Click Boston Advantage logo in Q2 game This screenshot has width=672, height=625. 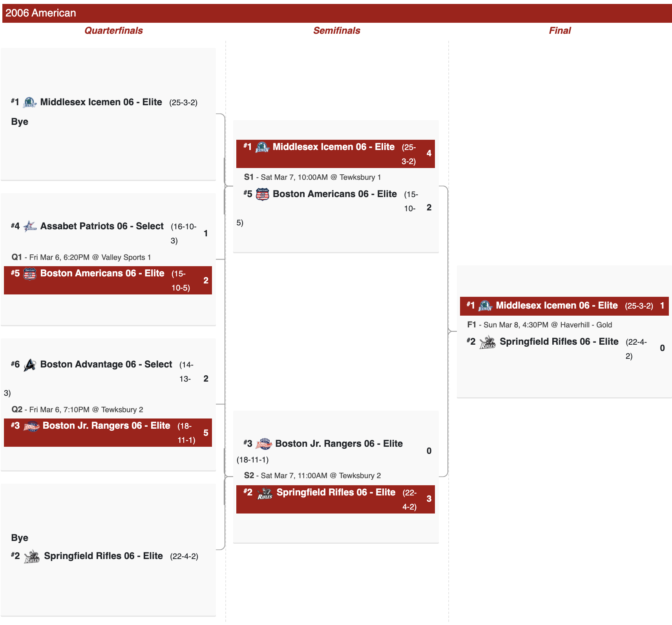point(30,365)
